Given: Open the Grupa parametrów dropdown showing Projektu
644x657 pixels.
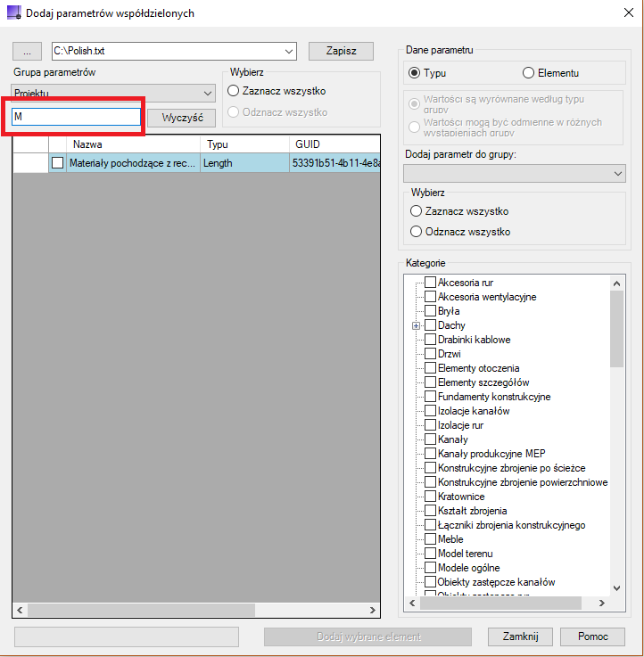Looking at the screenshot, I should (x=113, y=93).
